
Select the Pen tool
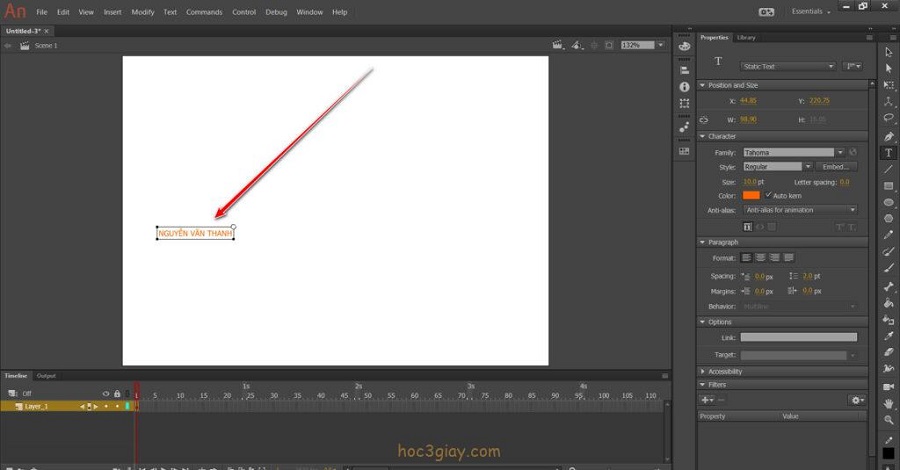(888, 136)
